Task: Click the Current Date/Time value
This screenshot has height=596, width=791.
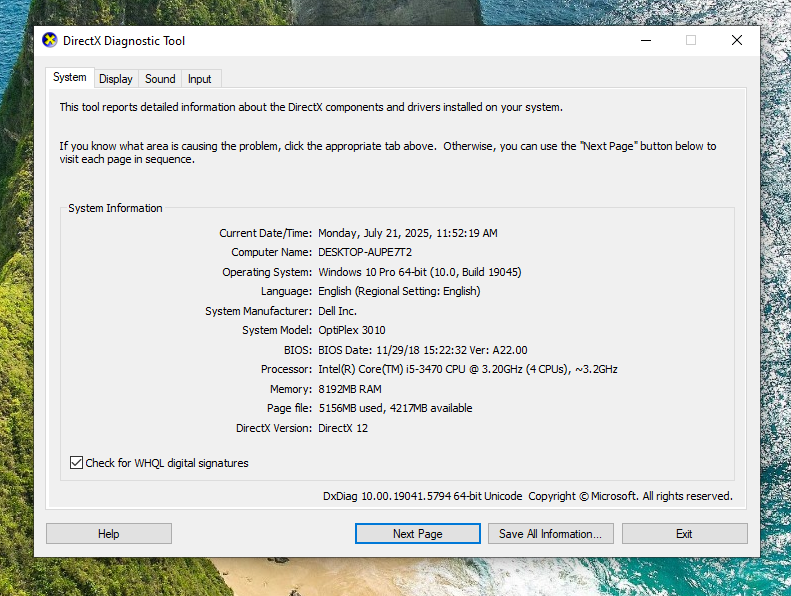Action: point(408,233)
